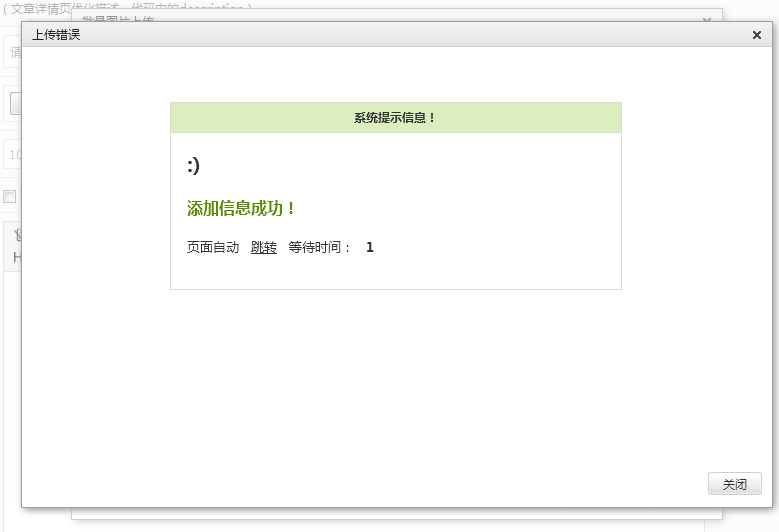The width and height of the screenshot is (779, 532).
Task: Toggle the checkbox behind the dialog's left edge
Action: click(x=10, y=197)
